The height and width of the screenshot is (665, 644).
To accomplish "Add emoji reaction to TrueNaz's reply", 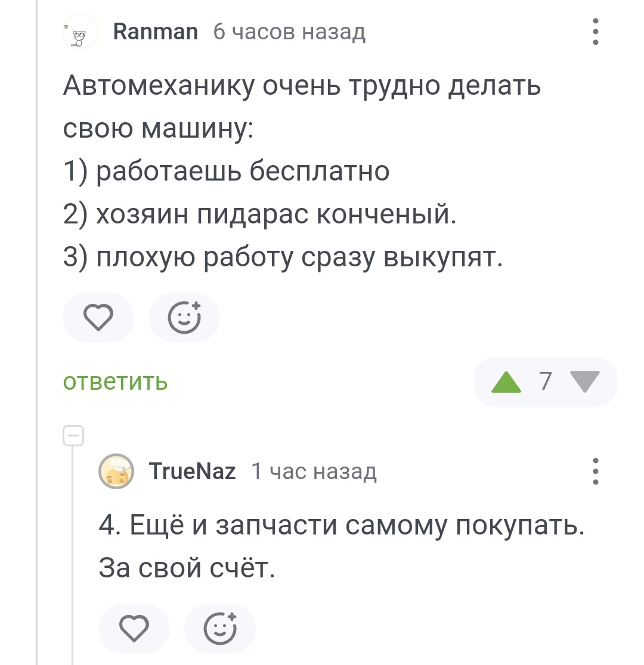I will click(x=219, y=628).
